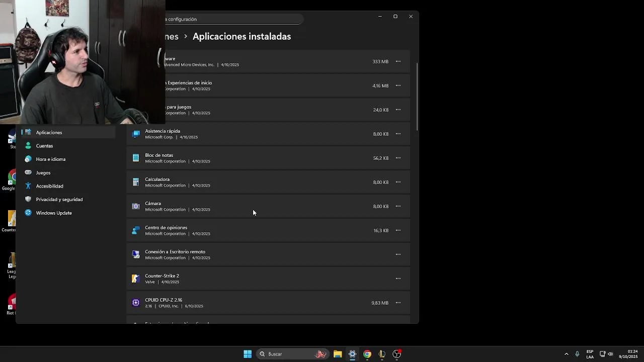
Task: Click the CPUID CPU-Z app icon
Action: [136, 303]
